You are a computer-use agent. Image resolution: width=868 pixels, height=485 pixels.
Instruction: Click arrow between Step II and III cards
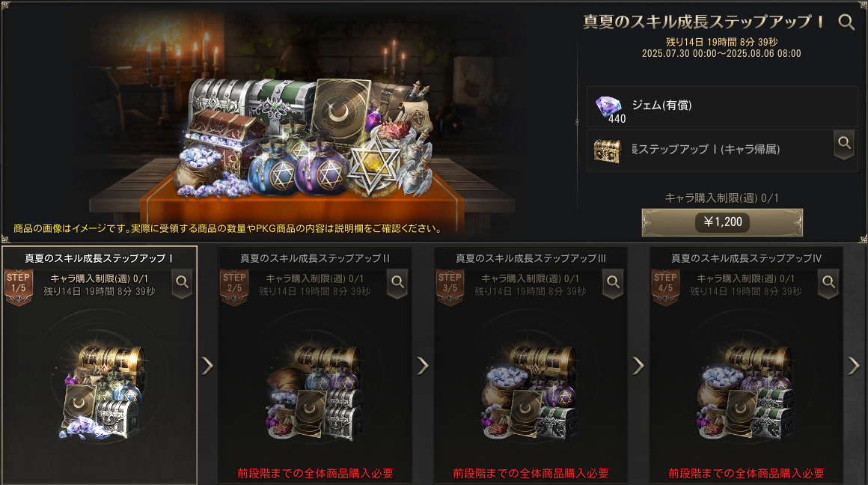click(423, 365)
